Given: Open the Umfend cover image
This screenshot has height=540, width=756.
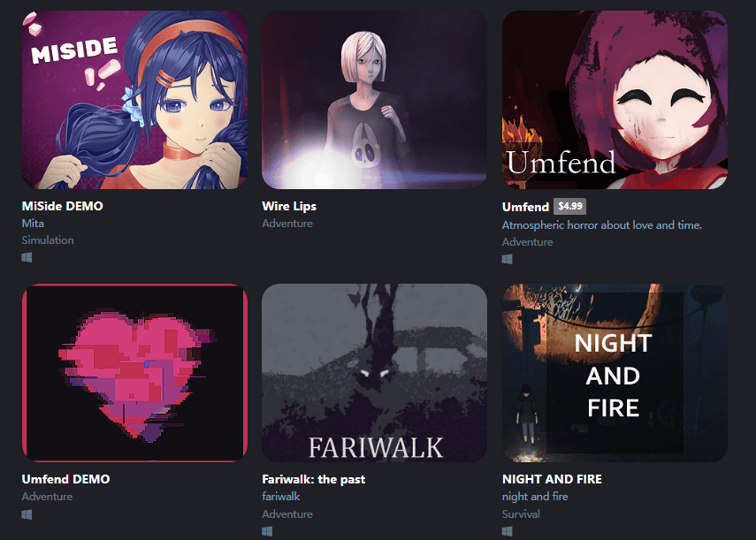Looking at the screenshot, I should [615, 100].
